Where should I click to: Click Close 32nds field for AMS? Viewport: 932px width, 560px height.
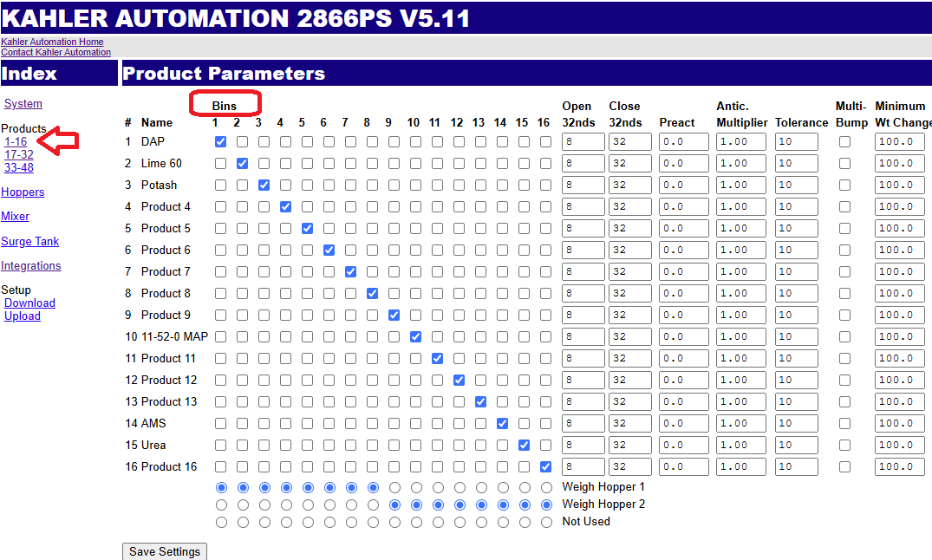point(630,424)
